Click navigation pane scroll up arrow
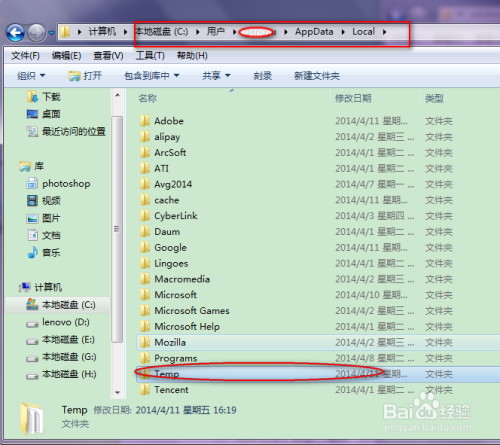 (117, 95)
